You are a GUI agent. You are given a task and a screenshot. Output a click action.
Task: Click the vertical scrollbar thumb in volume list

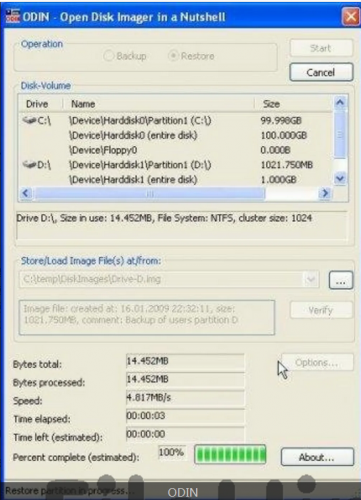click(340, 134)
